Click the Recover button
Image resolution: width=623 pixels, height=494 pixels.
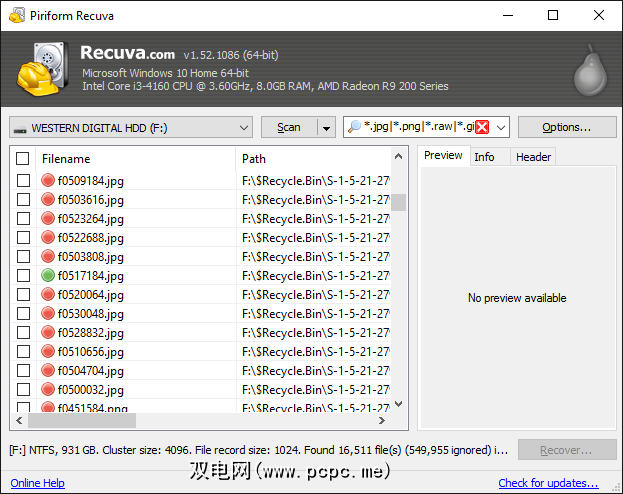[567, 450]
